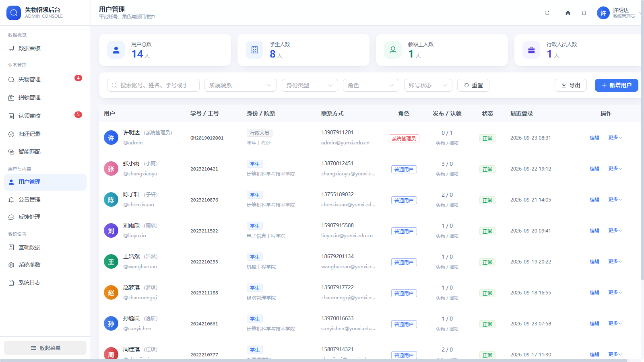Click the user search input field

click(x=153, y=85)
